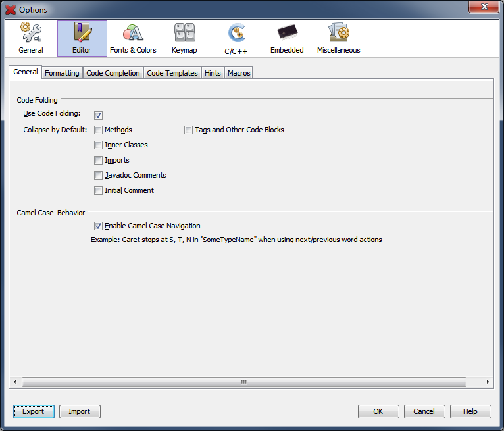Click the Import button
The width and height of the screenshot is (504, 431).
pyautogui.click(x=80, y=411)
